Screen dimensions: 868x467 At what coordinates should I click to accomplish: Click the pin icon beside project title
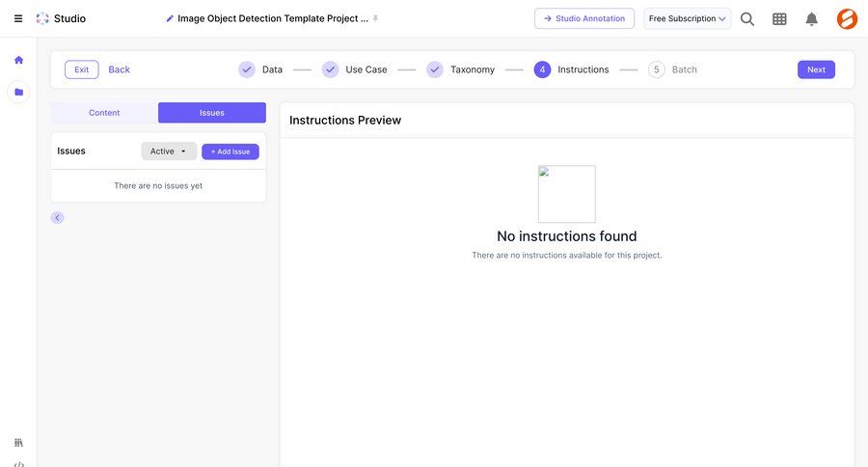tap(375, 18)
